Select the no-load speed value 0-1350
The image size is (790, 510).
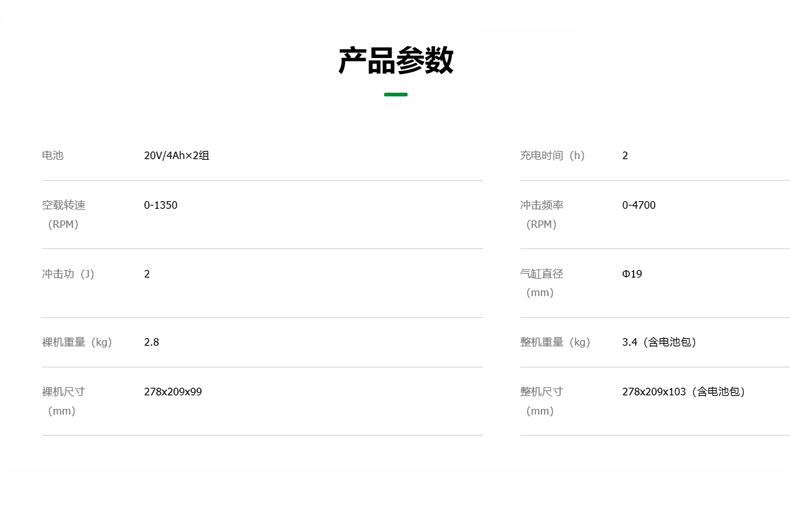pos(160,205)
